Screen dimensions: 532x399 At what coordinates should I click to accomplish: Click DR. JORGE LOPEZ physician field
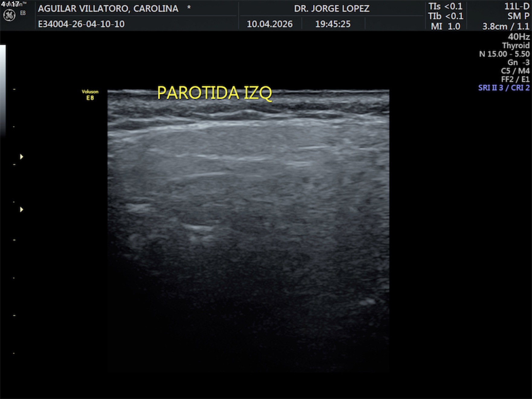(332, 8)
